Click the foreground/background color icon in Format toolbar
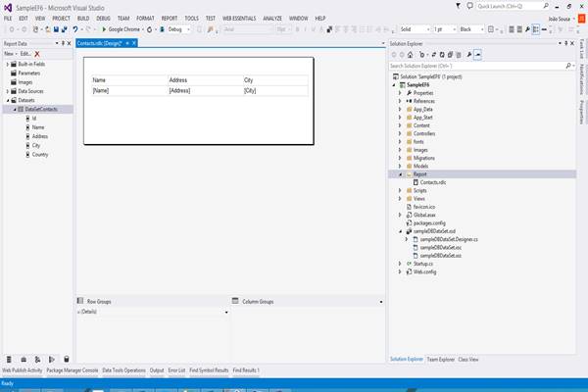Image resolution: width=588 pixels, height=392 pixels. (329, 29)
